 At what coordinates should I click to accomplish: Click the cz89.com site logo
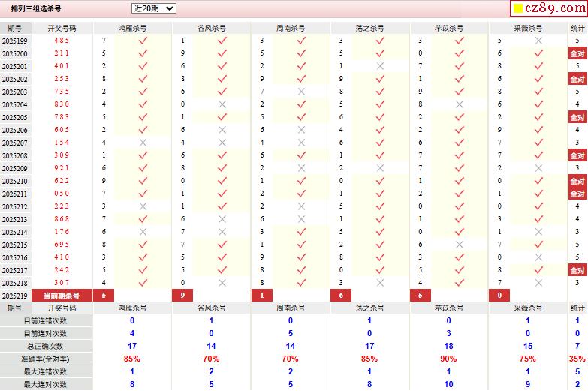[549, 8]
